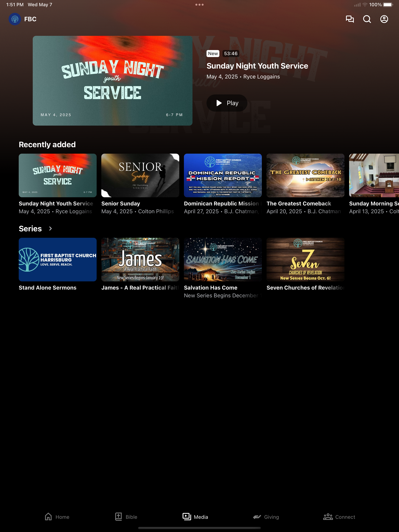Open Sunday Night Youth Service thumbnail in Recently added
Viewport: 399px width, 532px height.
[58, 175]
